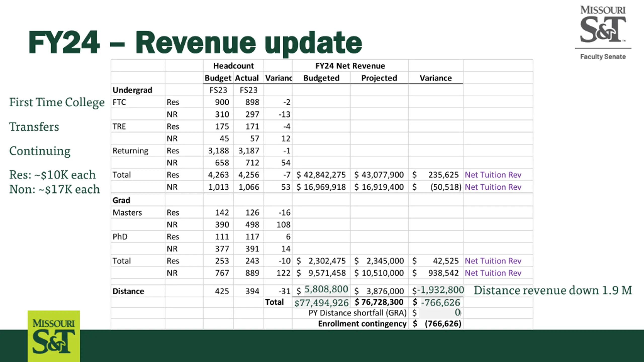This screenshot has height=362, width=644.
Task: Select Returning Res budget 3,188
Action: coord(218,151)
